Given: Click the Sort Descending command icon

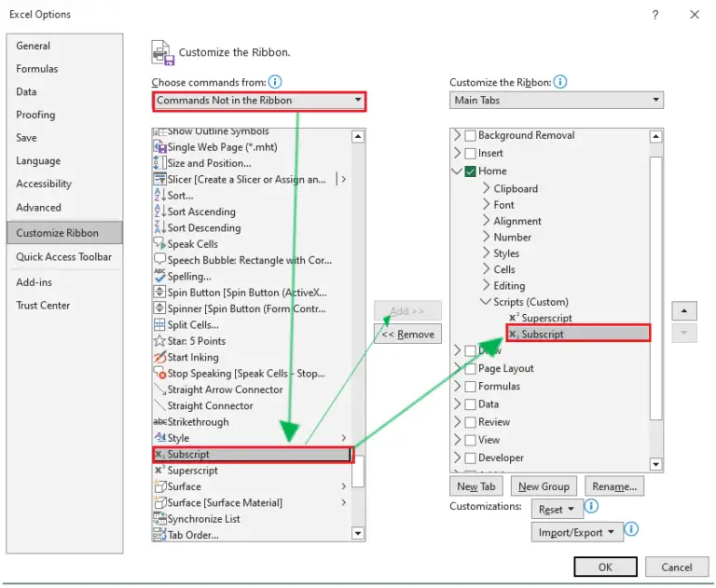Looking at the screenshot, I should pyautogui.click(x=159, y=227).
